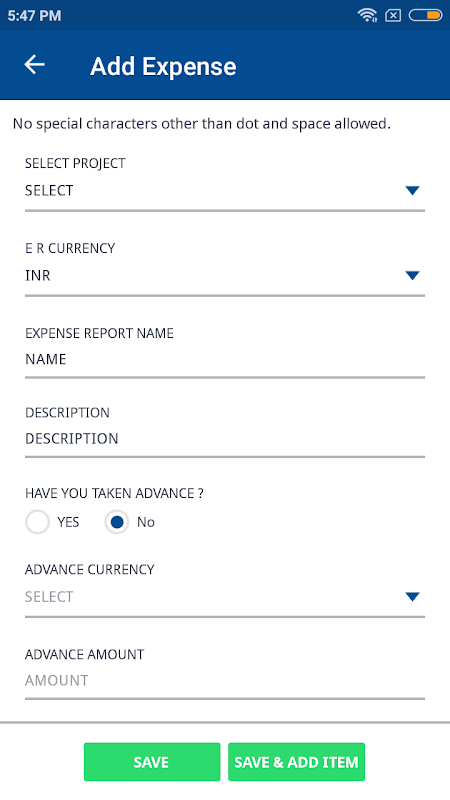Image resolution: width=450 pixels, height=800 pixels.
Task: Tap the battery indicator icon
Action: click(425, 15)
